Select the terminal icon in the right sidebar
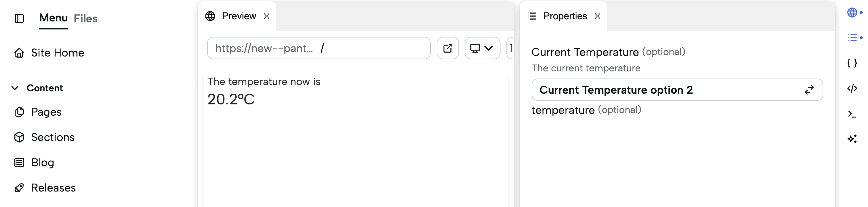 point(853,114)
